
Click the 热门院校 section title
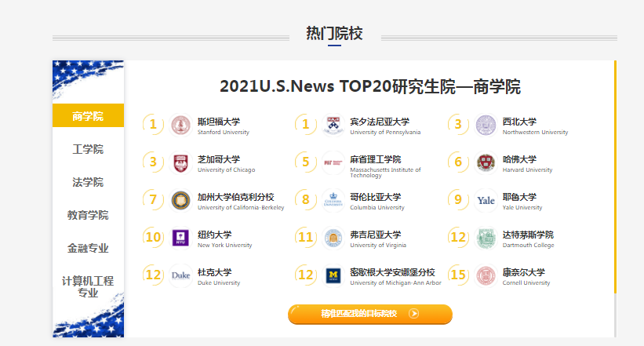pos(334,33)
